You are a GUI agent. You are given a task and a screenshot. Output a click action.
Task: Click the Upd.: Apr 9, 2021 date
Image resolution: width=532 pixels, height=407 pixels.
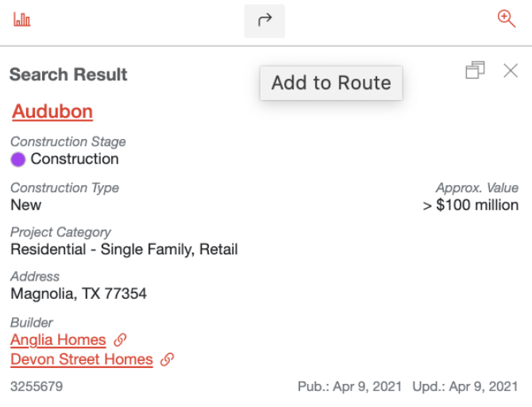[x=465, y=386]
